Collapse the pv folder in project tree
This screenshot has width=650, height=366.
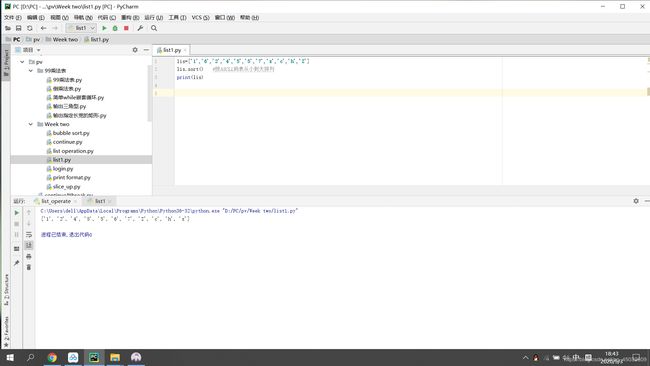point(22,62)
